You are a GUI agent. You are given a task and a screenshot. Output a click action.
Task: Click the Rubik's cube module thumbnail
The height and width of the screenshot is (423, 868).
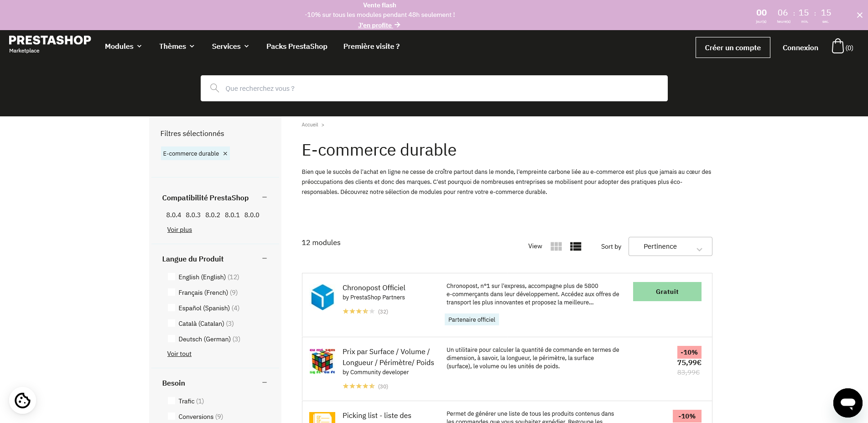[322, 361]
